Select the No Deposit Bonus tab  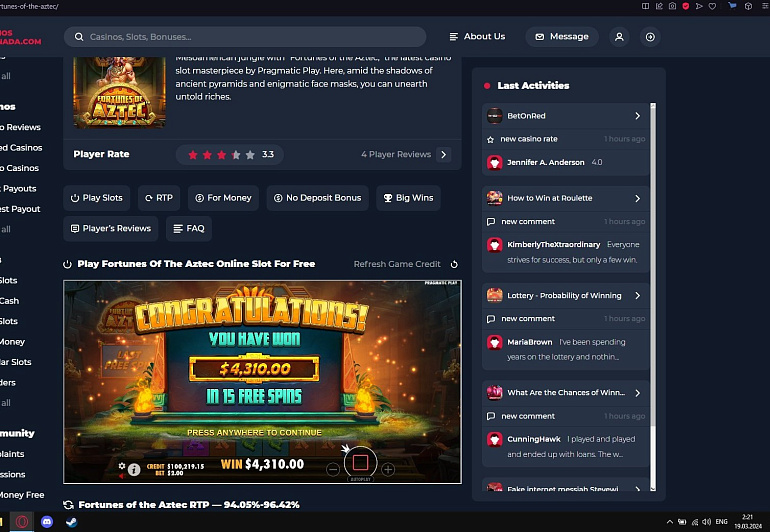[318, 198]
